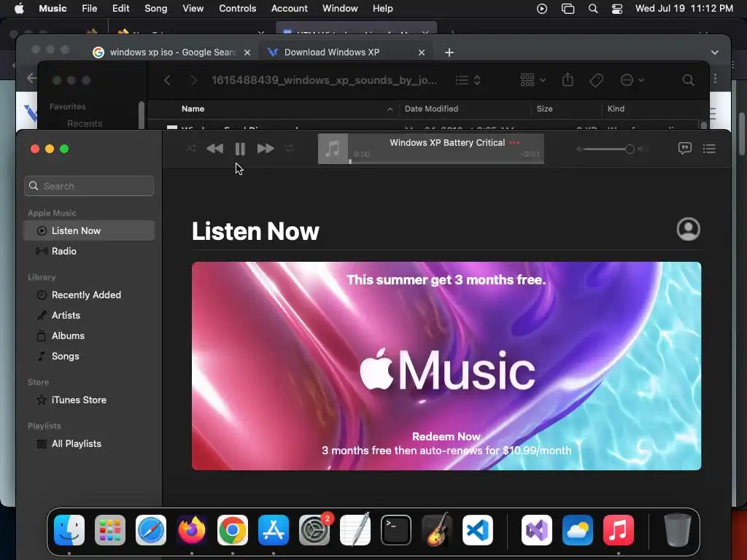Toggle shuffle in Music playback controls
Screen dimensions: 747x560
tap(190, 149)
